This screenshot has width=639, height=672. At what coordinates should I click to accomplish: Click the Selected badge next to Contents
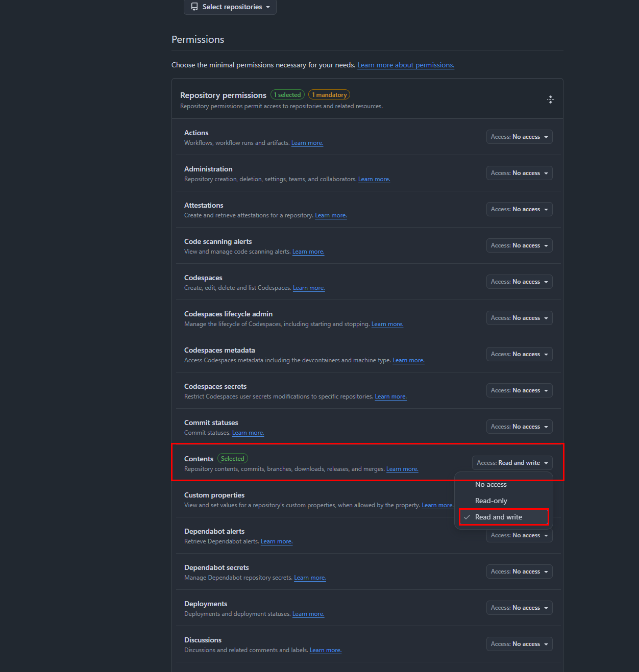pyautogui.click(x=232, y=458)
